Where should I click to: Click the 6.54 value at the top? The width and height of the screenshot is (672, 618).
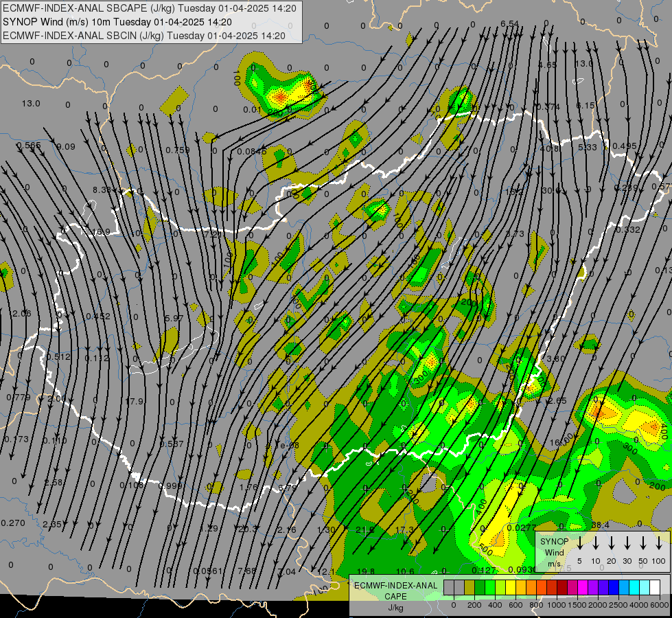[509, 24]
